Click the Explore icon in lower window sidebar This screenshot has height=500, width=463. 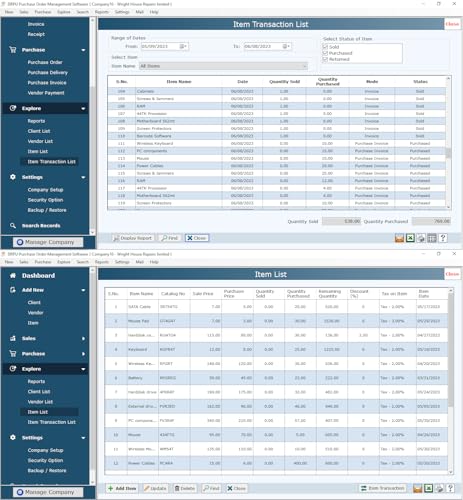(x=13, y=369)
